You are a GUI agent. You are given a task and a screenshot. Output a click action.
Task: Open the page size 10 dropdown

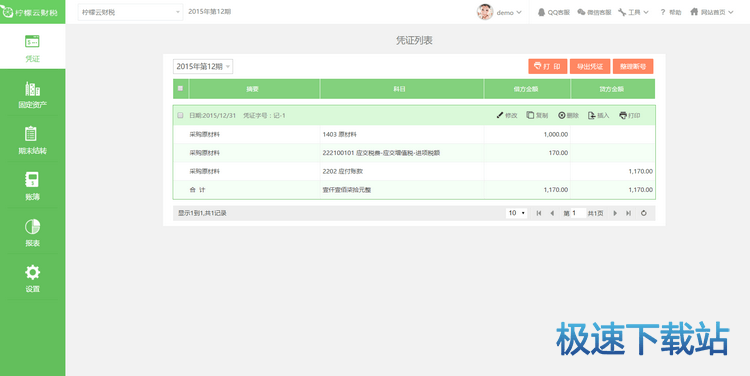click(x=517, y=213)
